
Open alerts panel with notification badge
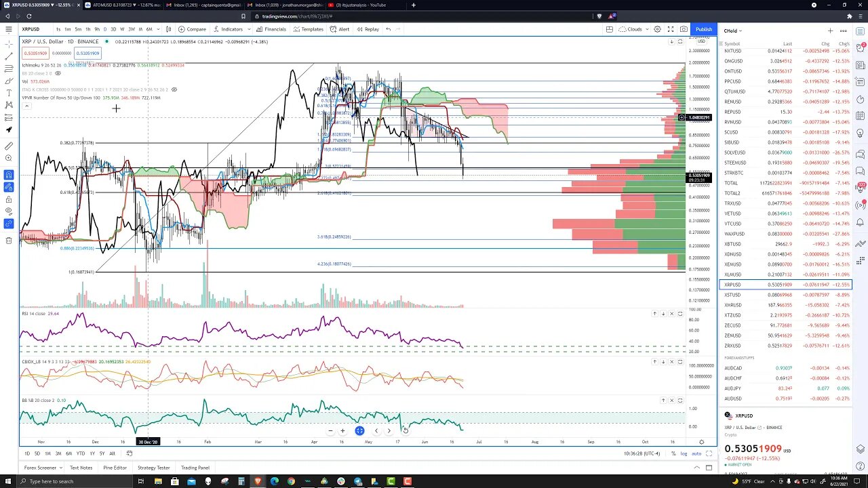tap(860, 48)
